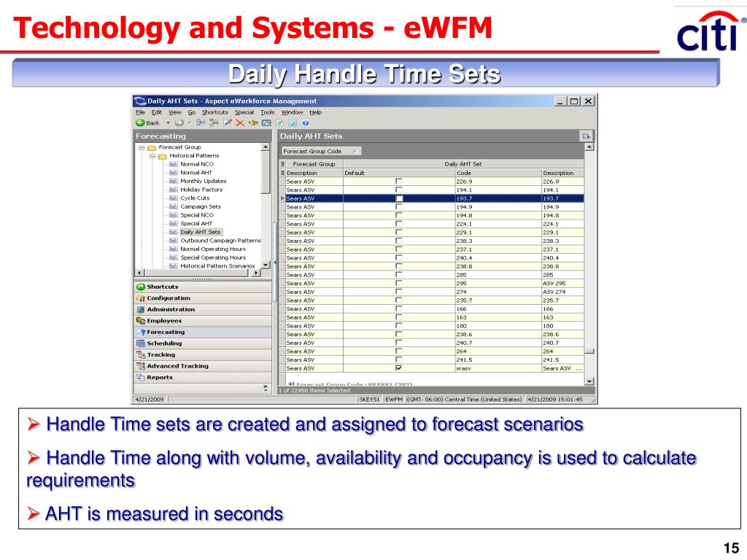Open the Edit menu
The image size is (747, 560).
tap(157, 112)
